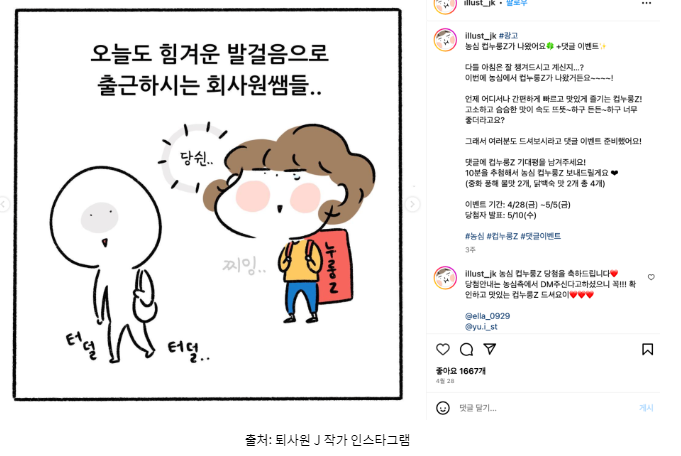
Task: Like the post with heart icon
Action: (x=443, y=350)
